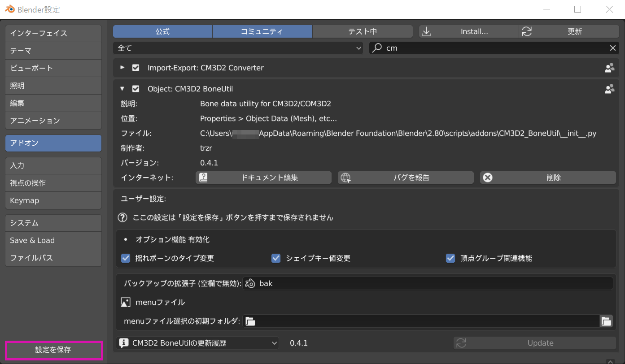Click the ドキュメント編集 button
Screen dimensions: 625x364
point(263,178)
